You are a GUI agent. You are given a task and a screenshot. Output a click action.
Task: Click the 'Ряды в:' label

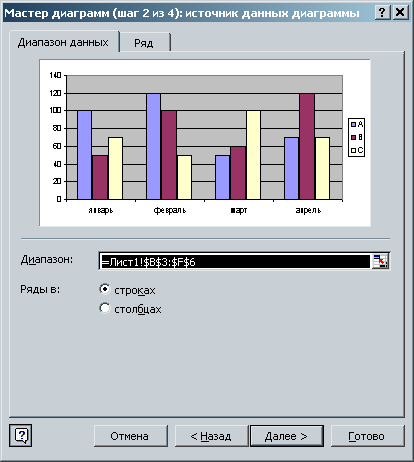pos(40,289)
